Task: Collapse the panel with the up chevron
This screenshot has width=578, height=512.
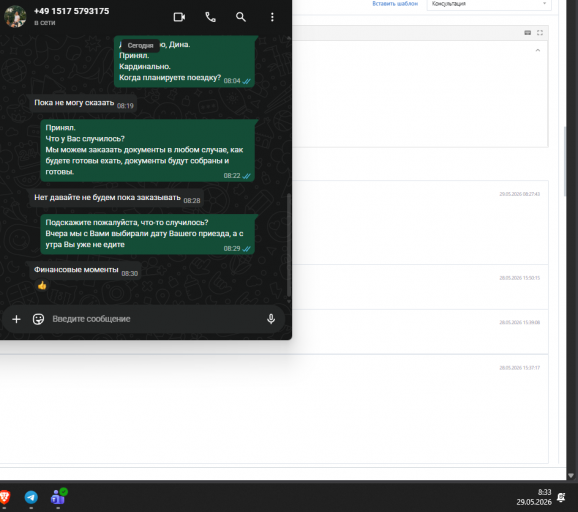Action: 537,50
